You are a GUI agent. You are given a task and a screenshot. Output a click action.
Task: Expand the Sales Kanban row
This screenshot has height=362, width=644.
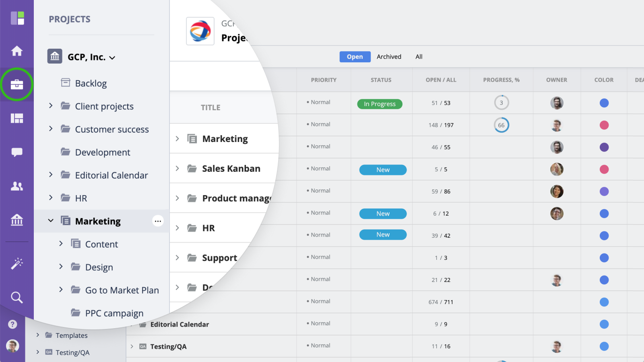coord(177,169)
